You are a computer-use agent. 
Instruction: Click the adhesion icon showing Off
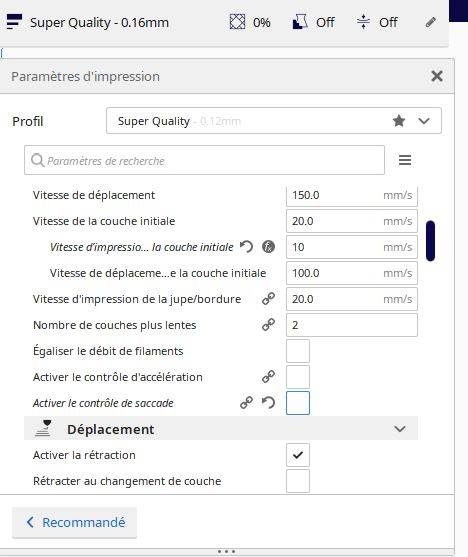point(363,22)
